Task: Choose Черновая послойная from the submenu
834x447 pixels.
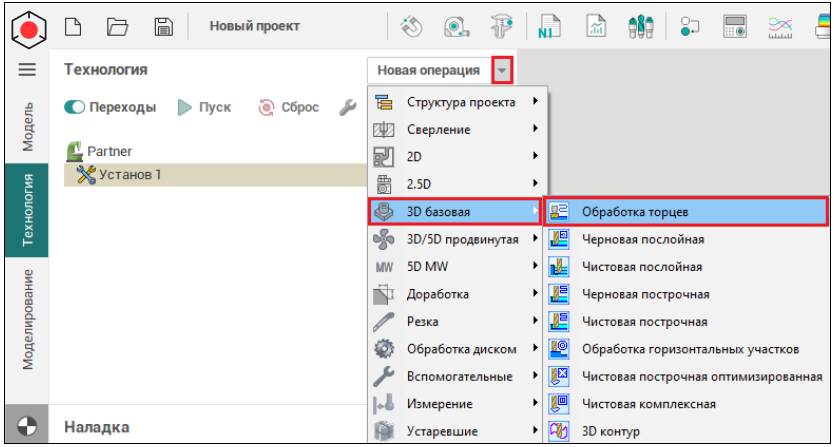Action: point(643,240)
